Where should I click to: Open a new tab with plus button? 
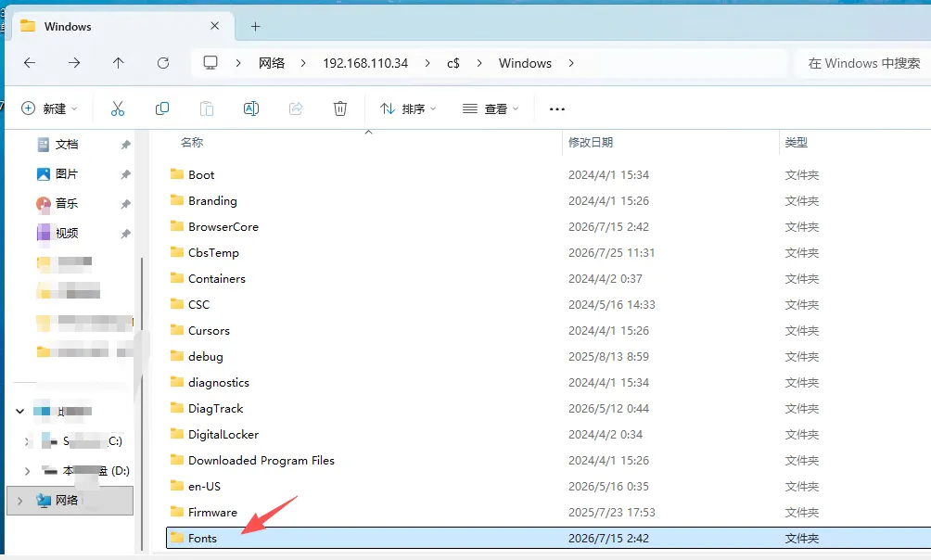pyautogui.click(x=255, y=27)
